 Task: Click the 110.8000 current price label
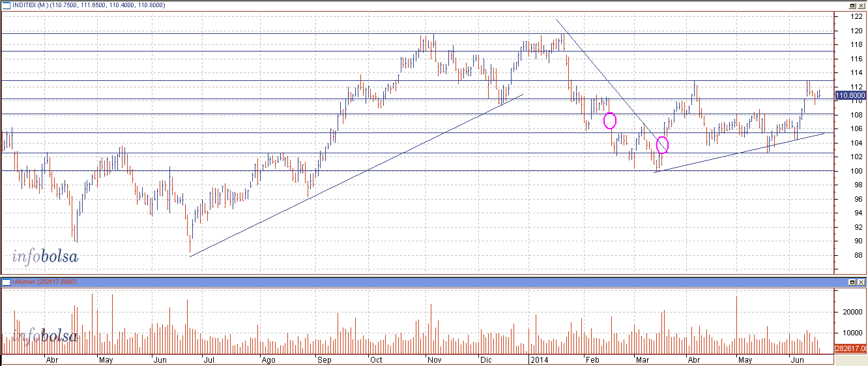(x=849, y=96)
